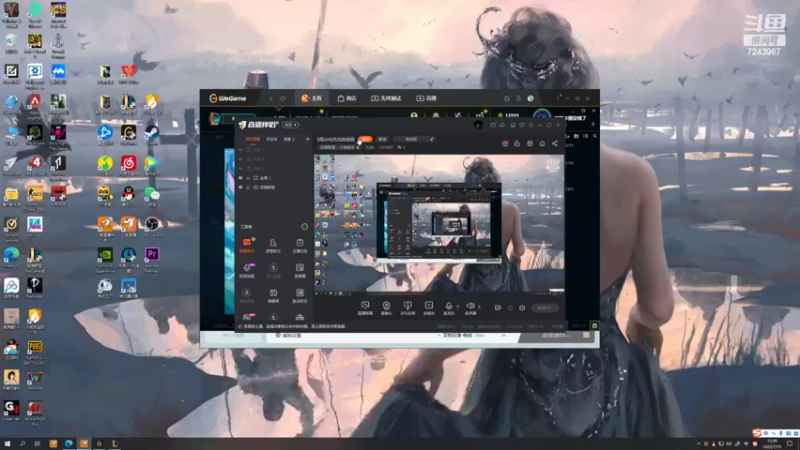Open the third tool in second toolbox row
800x450 pixels.
coord(299,270)
